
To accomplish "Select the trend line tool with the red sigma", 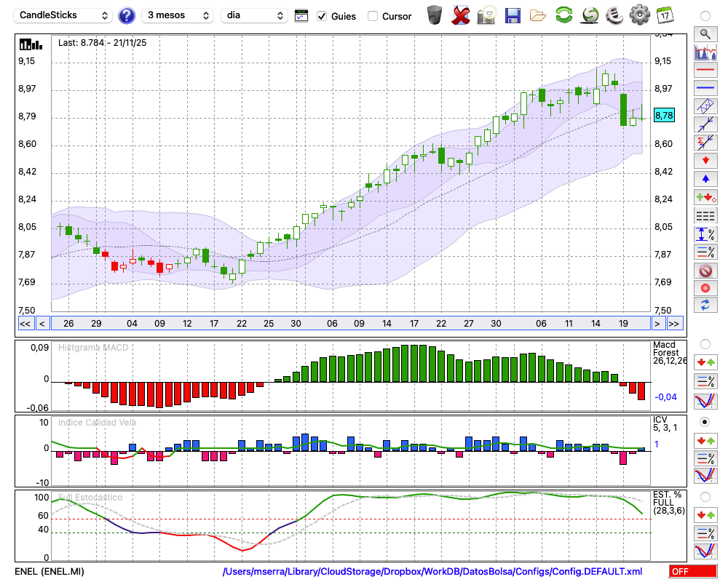I will pos(705,143).
